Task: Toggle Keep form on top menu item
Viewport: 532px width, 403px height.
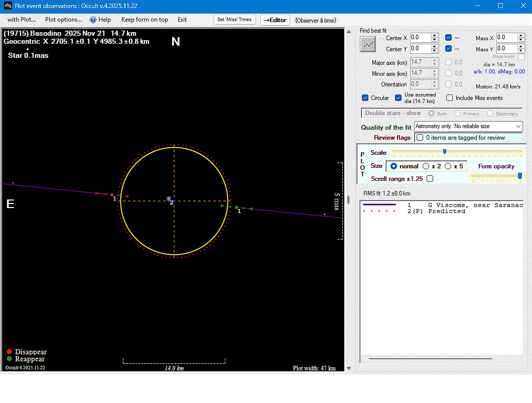Action: click(145, 20)
